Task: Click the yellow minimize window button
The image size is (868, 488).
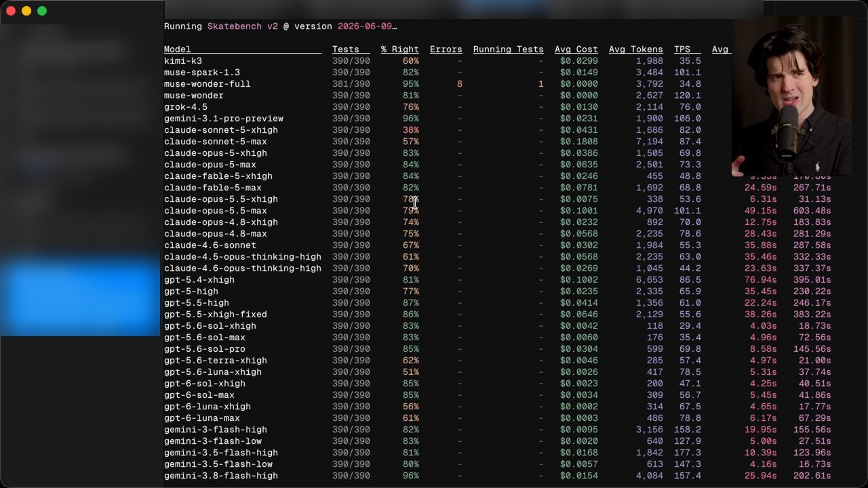Action: click(26, 11)
